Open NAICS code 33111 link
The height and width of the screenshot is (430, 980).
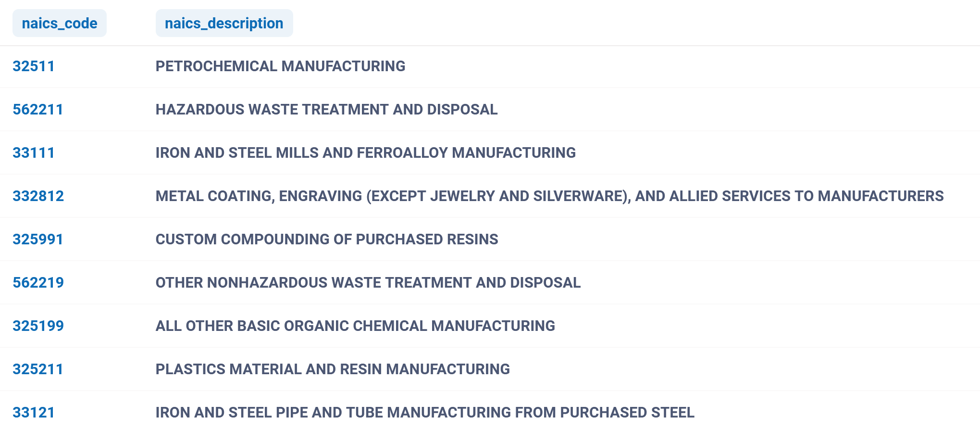(x=34, y=153)
